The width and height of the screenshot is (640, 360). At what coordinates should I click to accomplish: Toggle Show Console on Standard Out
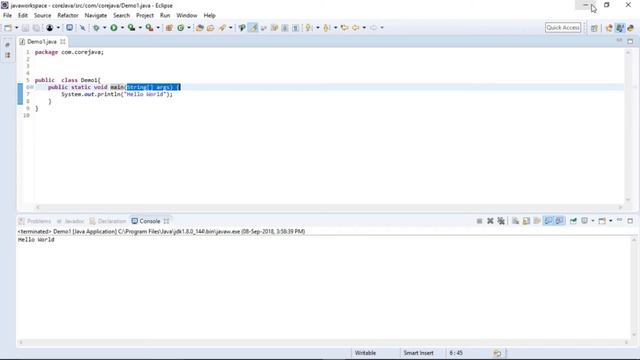548,221
